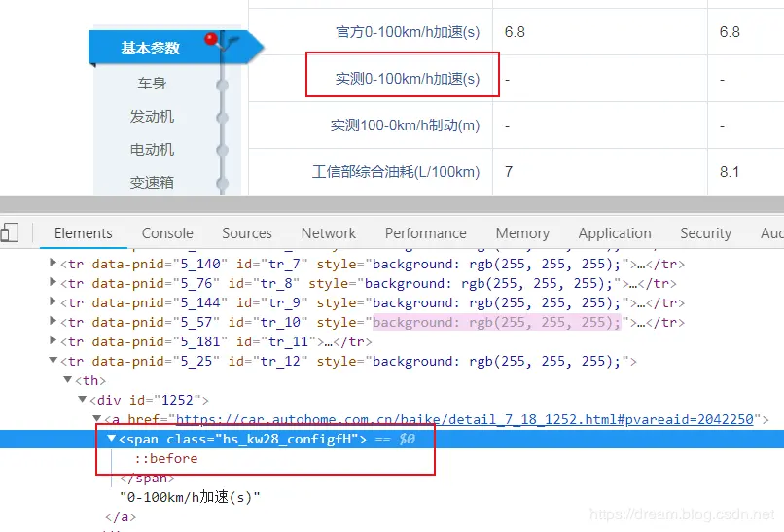Expand the tr_10 row node
This screenshot has height=532, width=784.
coord(53,321)
